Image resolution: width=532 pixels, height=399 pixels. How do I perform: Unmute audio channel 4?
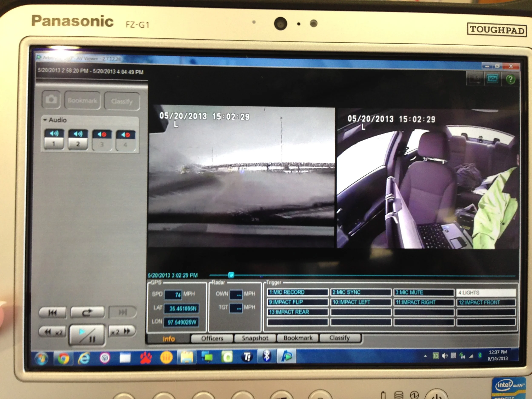[x=126, y=141]
